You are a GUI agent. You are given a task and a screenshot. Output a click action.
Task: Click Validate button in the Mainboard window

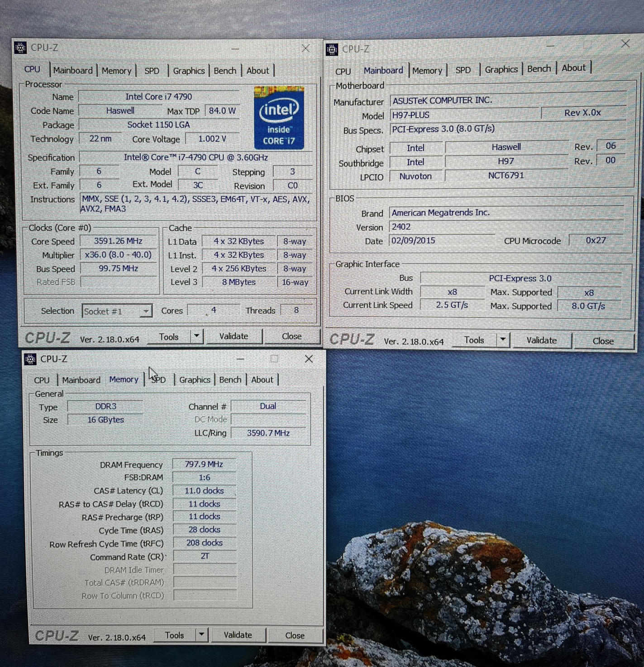tap(541, 340)
